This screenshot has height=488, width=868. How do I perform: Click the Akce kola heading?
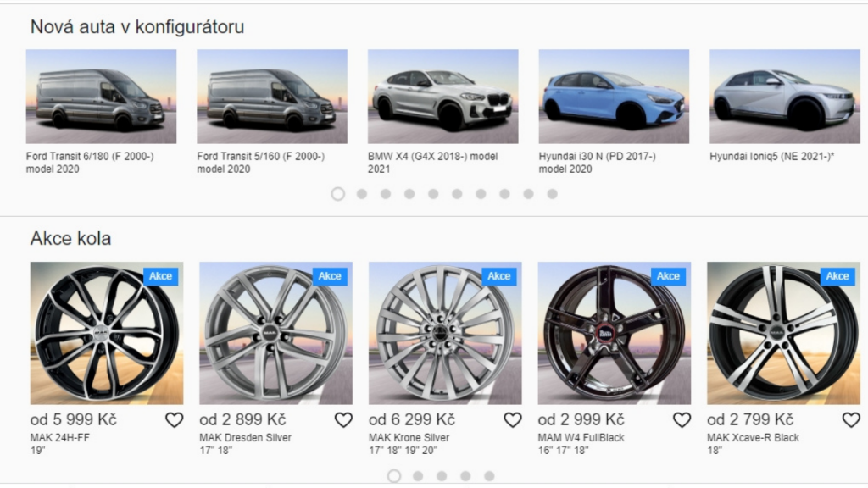(x=71, y=238)
